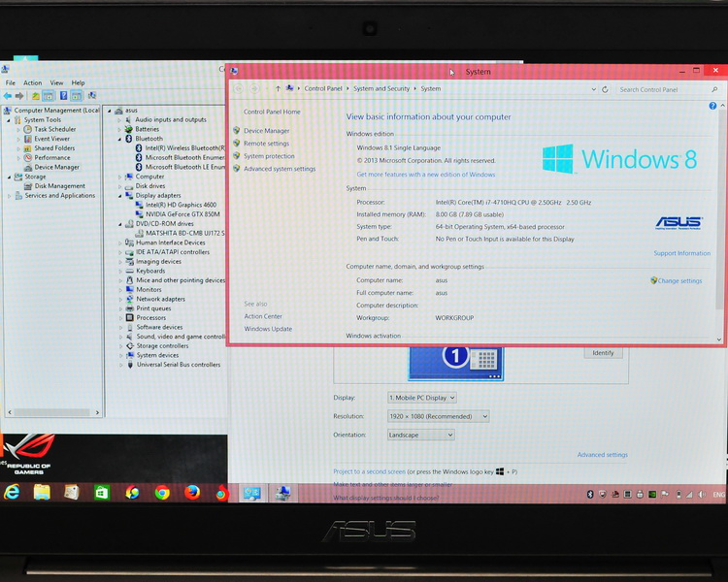Open Windows Update link under See also
Screen dimensions: 728x582
pyautogui.click(x=268, y=329)
